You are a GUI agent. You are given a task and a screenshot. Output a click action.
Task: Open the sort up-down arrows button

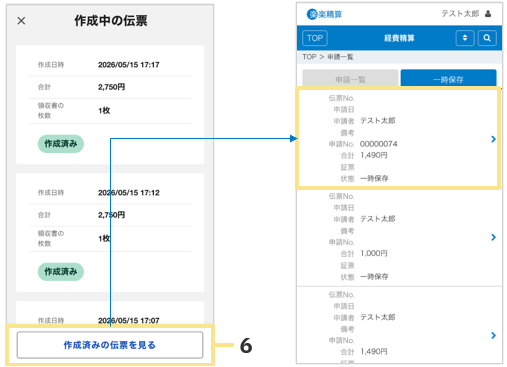(x=465, y=38)
